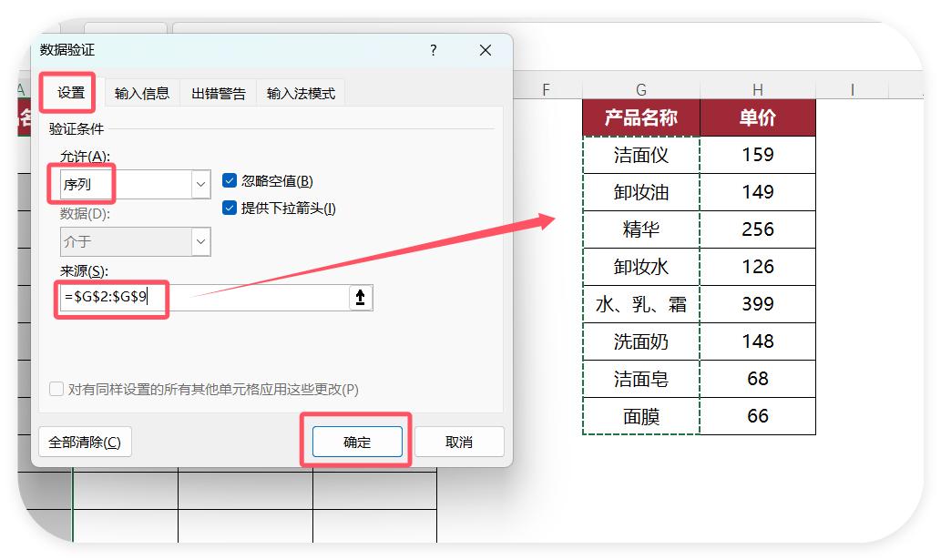The height and width of the screenshot is (560, 941).
Task: Select the cell 洁面皂
Action: tap(641, 379)
